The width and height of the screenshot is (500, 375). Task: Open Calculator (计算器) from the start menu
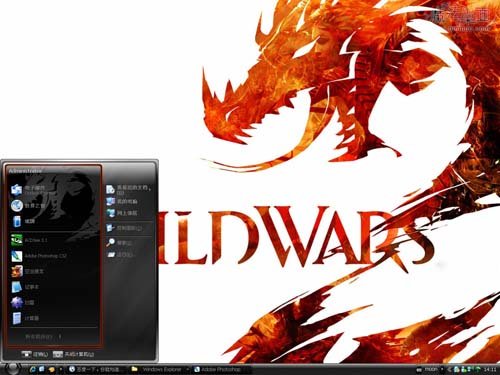click(x=53, y=318)
